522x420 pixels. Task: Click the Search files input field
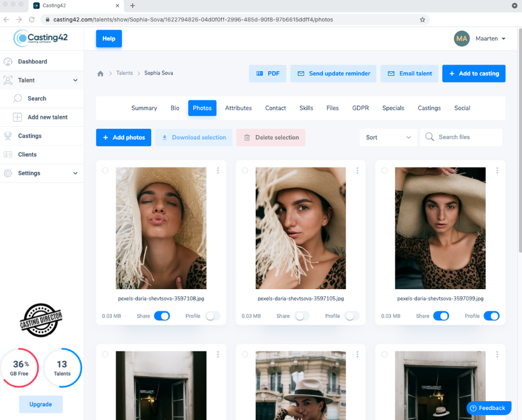pyautogui.click(x=461, y=137)
